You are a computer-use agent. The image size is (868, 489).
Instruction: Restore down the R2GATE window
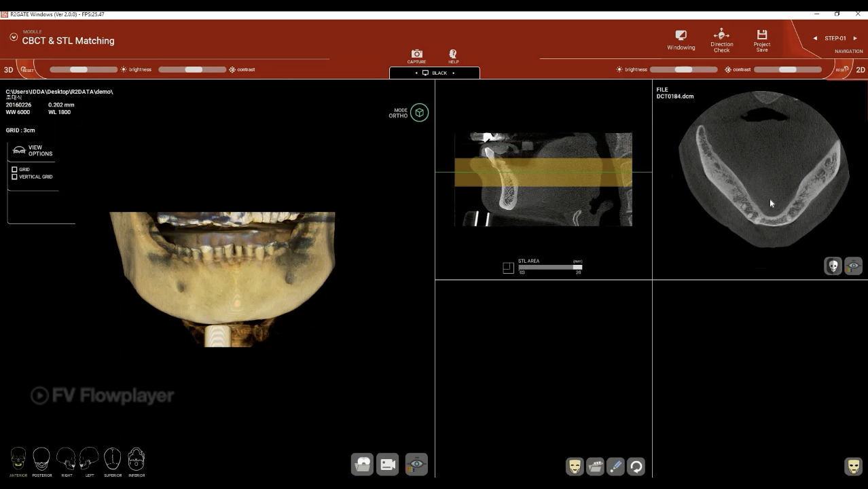point(837,14)
